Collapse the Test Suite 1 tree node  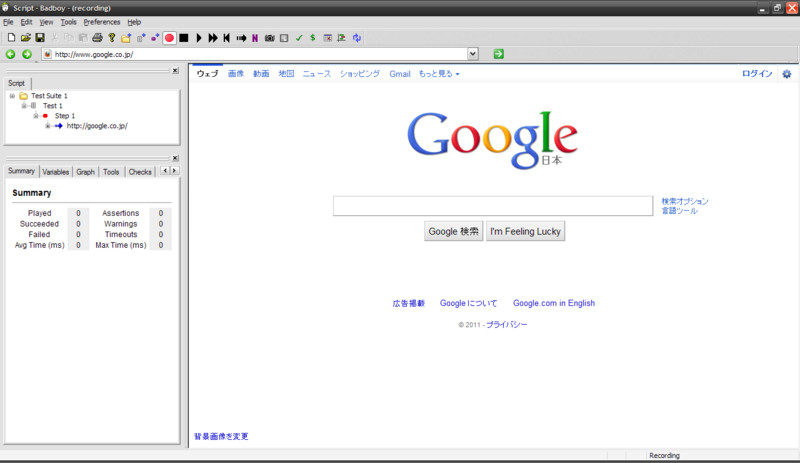pyautogui.click(x=12, y=96)
